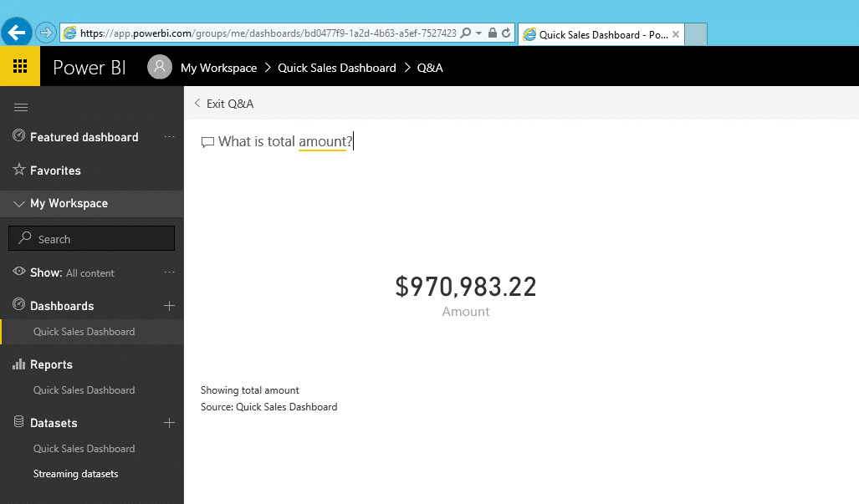Close the Quick Sales Dashboard browser tab
Viewport: 859px width, 504px height.
click(x=676, y=34)
